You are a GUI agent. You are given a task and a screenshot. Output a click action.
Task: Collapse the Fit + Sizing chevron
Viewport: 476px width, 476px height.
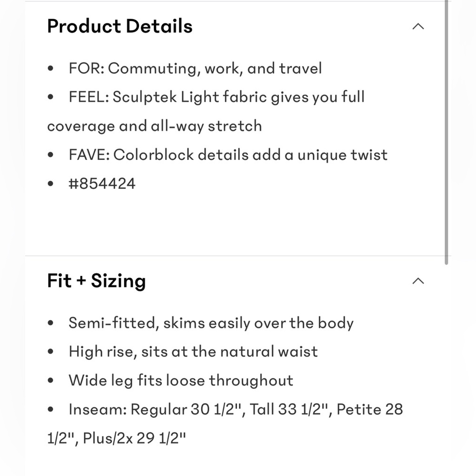coord(418,281)
